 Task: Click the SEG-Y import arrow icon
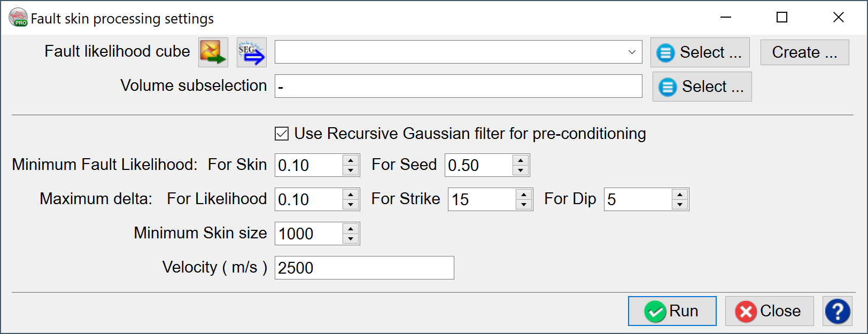pyautogui.click(x=251, y=52)
